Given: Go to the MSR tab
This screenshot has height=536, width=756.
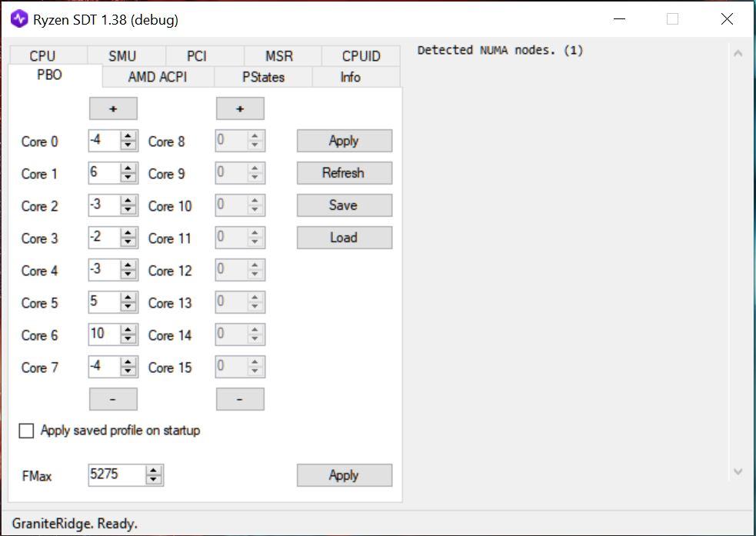Looking at the screenshot, I should 283,56.
